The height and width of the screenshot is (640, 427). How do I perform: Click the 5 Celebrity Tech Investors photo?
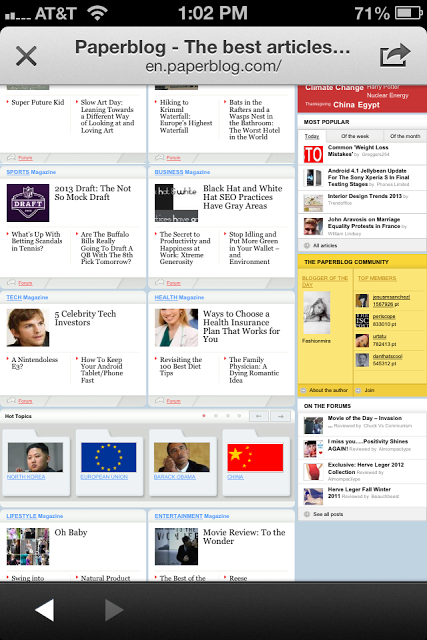coord(28,328)
